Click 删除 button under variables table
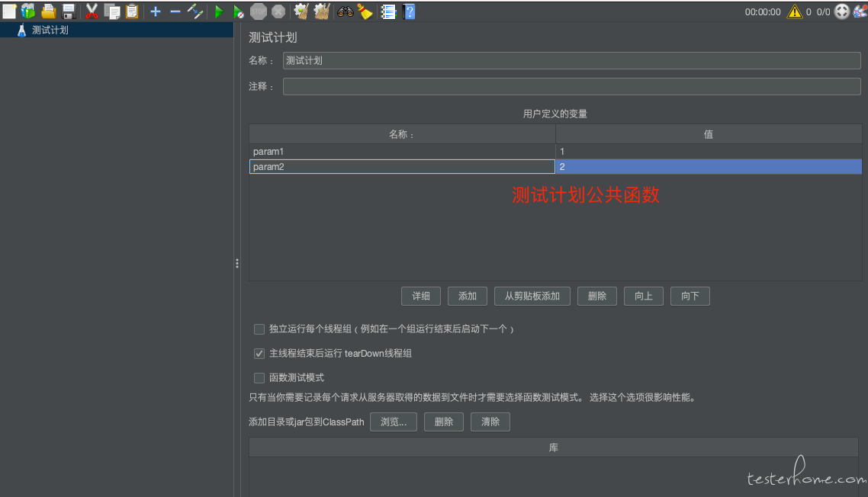868x497 pixels. (596, 296)
